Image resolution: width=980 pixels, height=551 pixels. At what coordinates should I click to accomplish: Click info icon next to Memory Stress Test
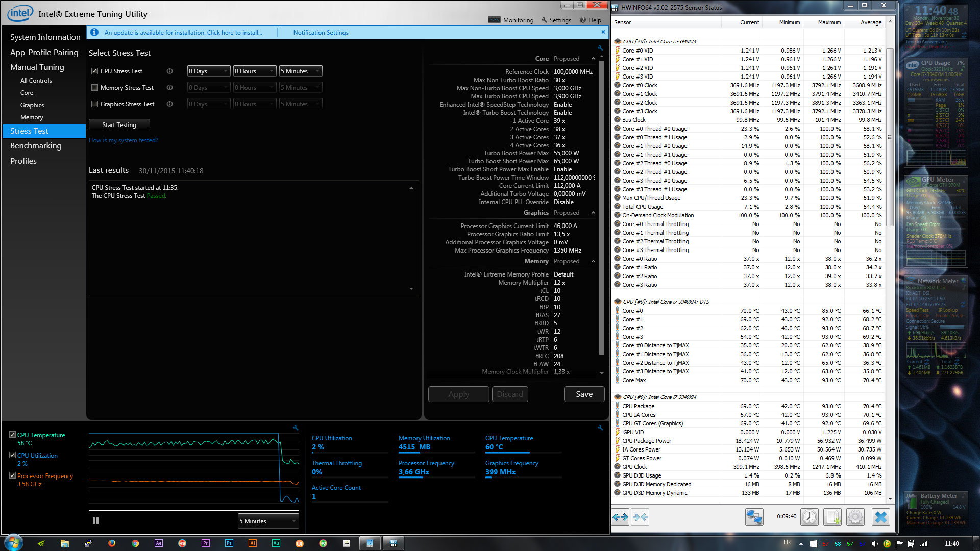tap(169, 88)
